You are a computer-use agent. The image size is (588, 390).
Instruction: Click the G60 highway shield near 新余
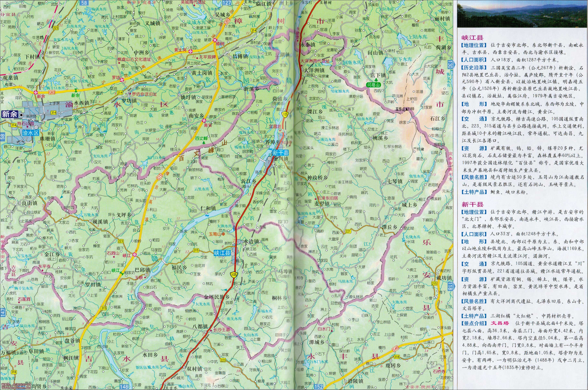coord(52,92)
